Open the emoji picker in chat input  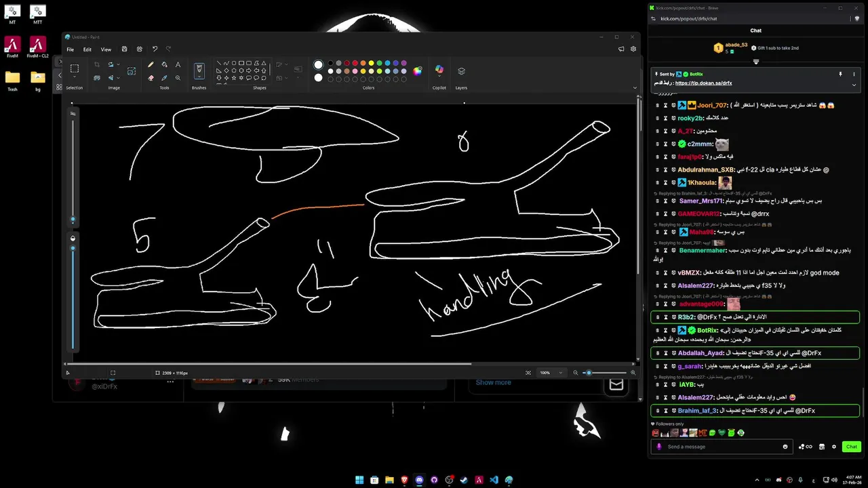coord(785,447)
